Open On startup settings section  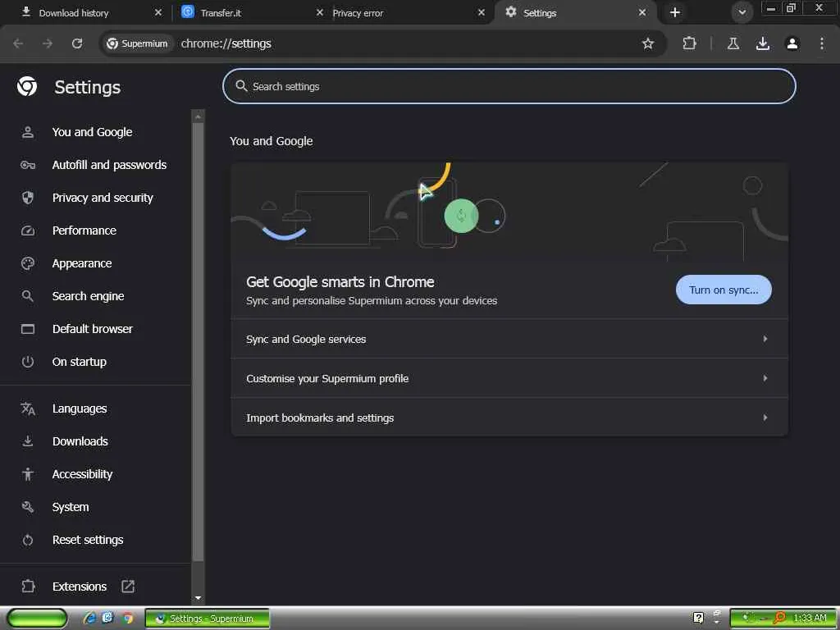coord(80,362)
